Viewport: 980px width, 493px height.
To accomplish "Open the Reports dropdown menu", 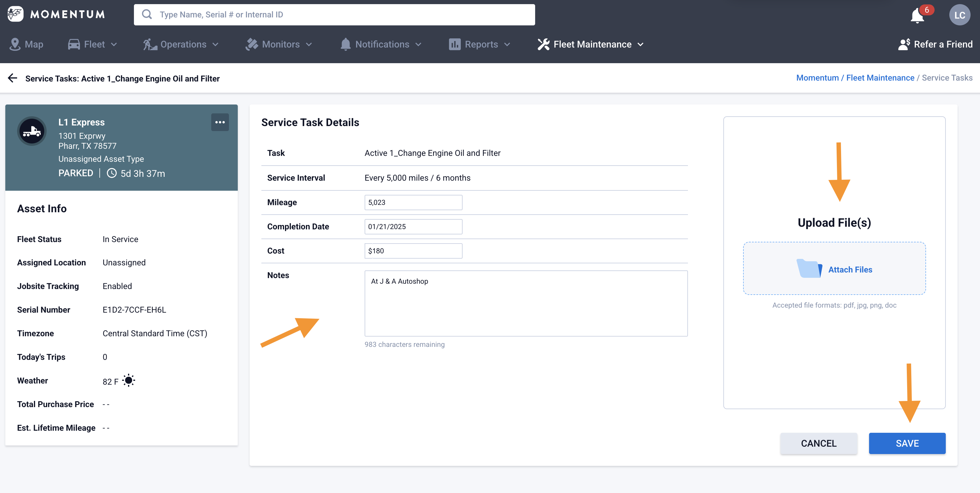I will pos(479,44).
